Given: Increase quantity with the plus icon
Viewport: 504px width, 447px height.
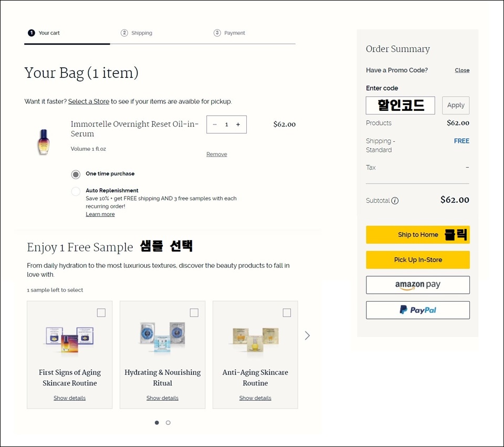Looking at the screenshot, I should tap(238, 124).
